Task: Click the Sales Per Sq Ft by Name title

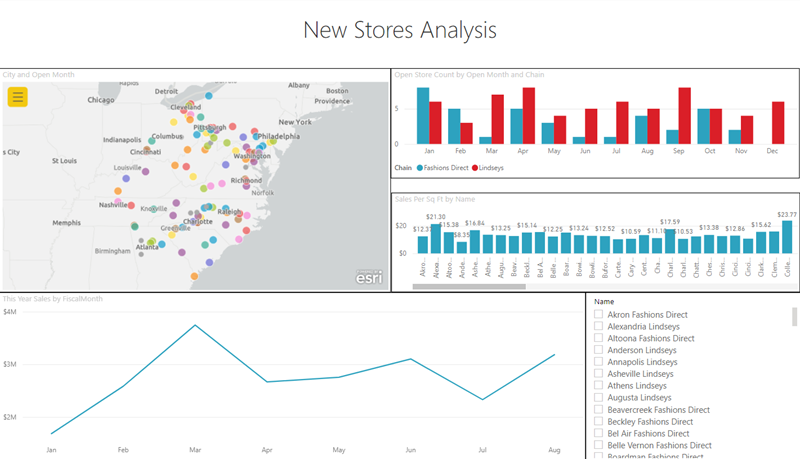Action: [x=435, y=199]
